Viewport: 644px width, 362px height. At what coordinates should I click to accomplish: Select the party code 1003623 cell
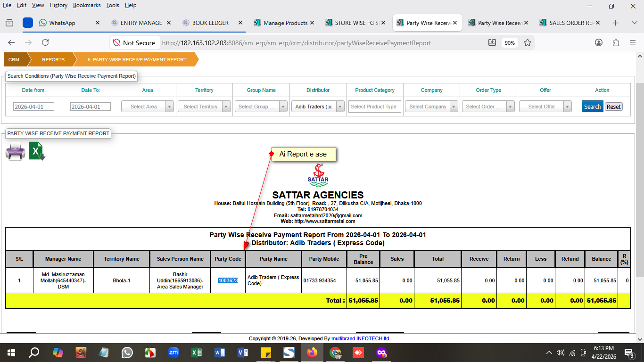(x=228, y=280)
